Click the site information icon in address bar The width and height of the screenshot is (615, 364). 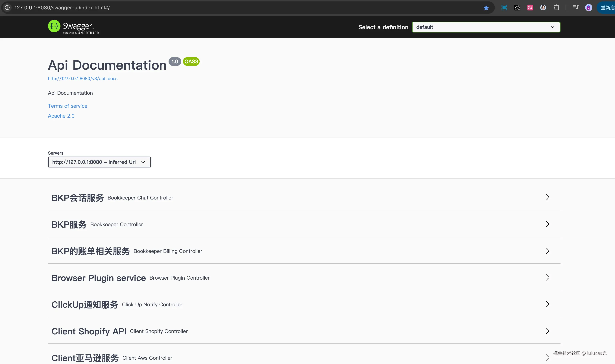(x=7, y=8)
